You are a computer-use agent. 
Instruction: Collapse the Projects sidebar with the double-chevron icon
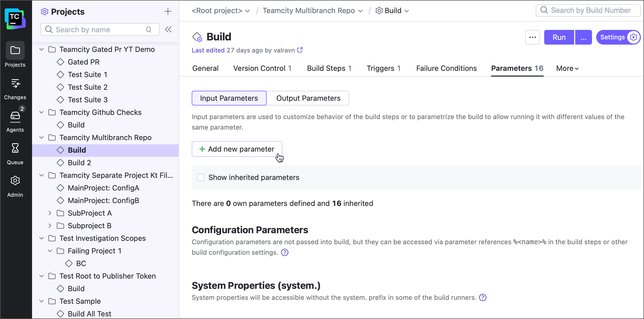pos(168,29)
